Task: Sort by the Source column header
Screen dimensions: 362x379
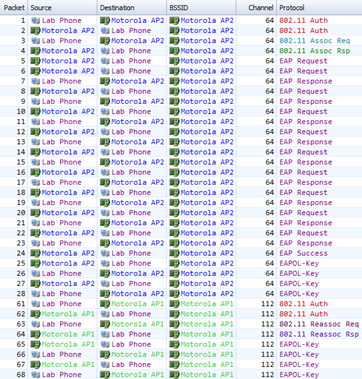Action: (63, 7)
